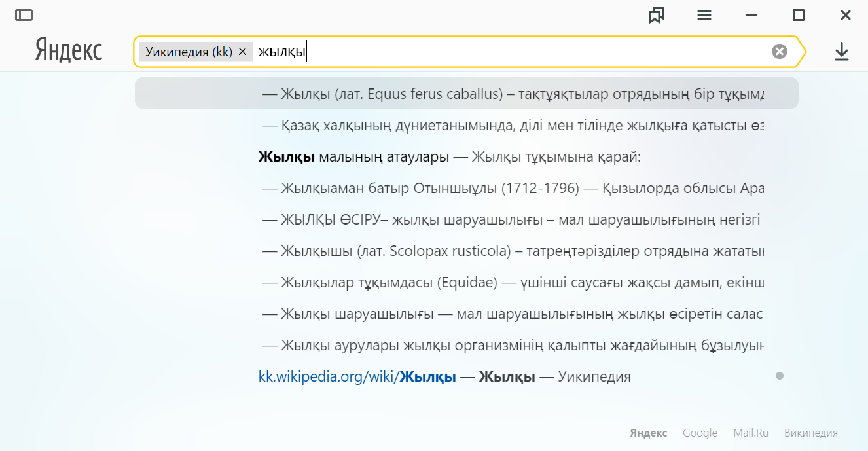The height and width of the screenshot is (451, 868).
Task: Choose the Жылқы аурулары suggestion
Action: coord(467,345)
